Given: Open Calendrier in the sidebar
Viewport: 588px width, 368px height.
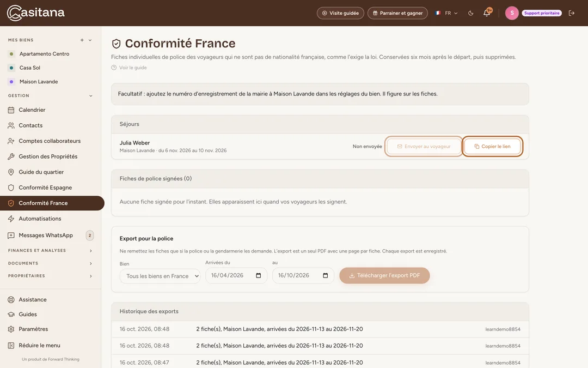Looking at the screenshot, I should [x=51, y=110].
